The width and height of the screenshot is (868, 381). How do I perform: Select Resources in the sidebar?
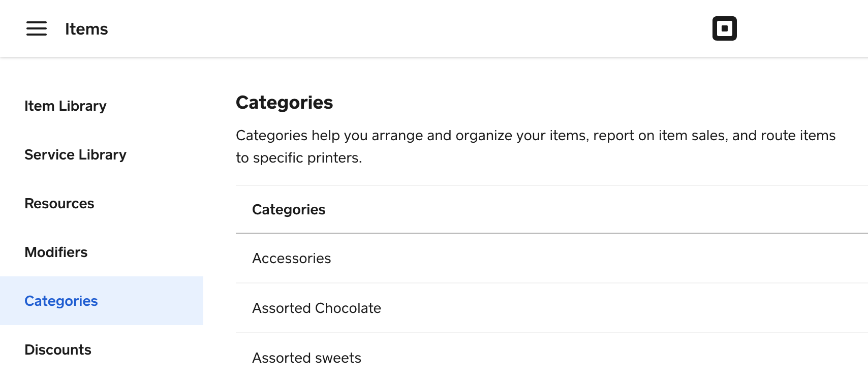point(59,203)
